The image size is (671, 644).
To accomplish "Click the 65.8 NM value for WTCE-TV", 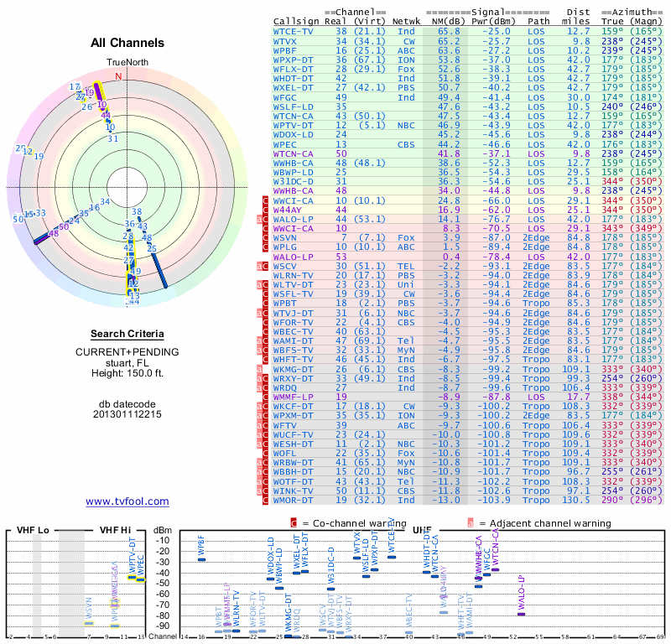I will pos(449,32).
